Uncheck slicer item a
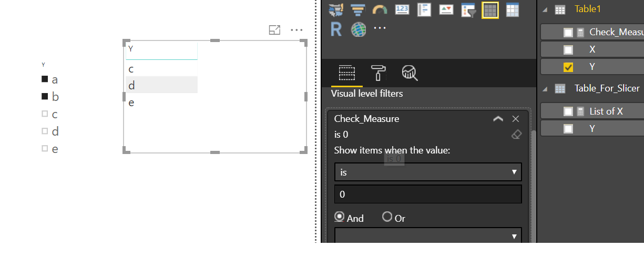This screenshot has width=644, height=277. 45,79
